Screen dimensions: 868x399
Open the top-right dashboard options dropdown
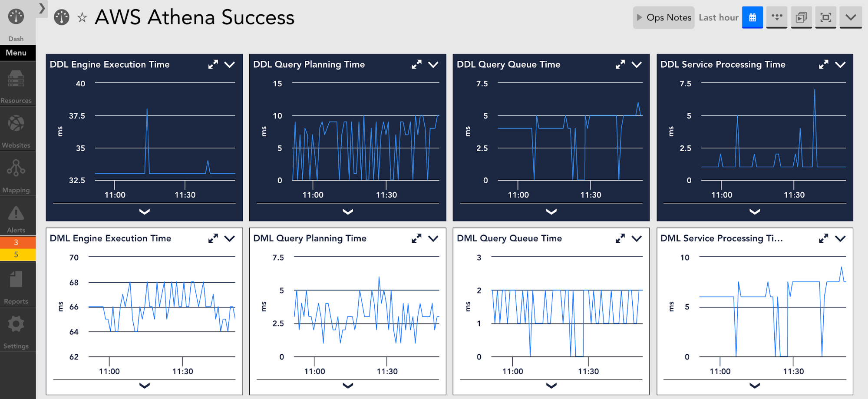coord(851,17)
